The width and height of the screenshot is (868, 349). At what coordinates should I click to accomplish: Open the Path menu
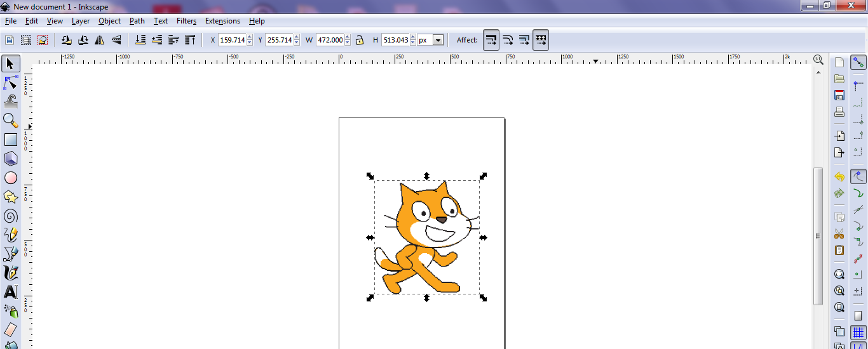pyautogui.click(x=137, y=21)
